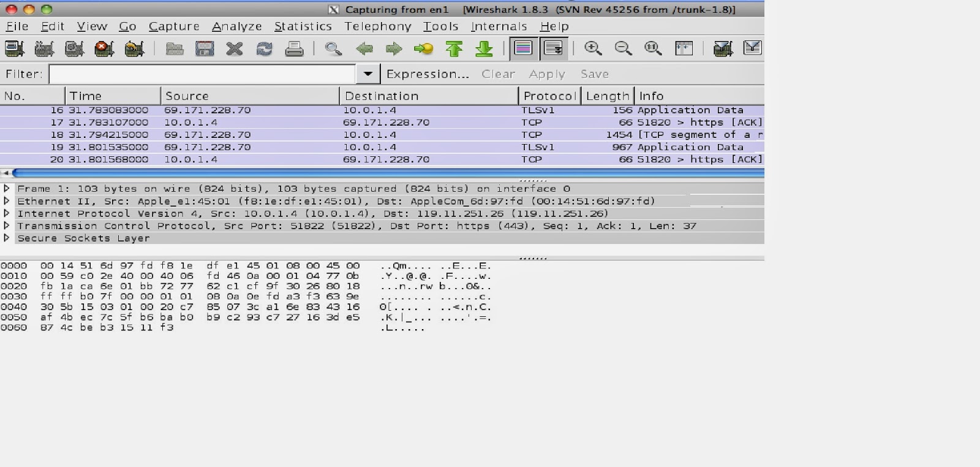Sort by the Length column header
The image size is (980, 467).
[608, 96]
